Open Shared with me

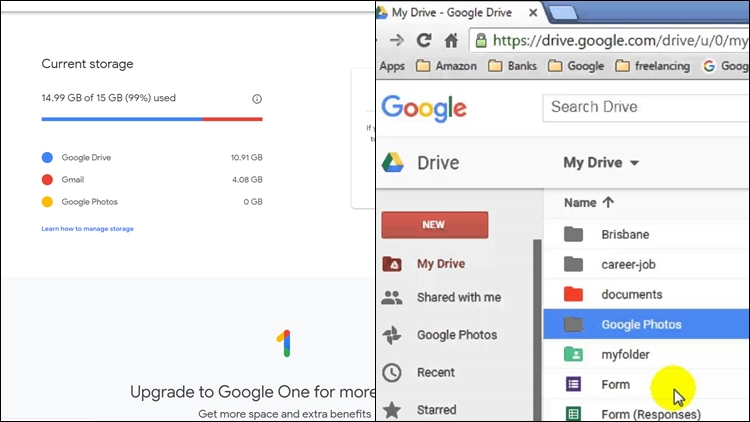tap(459, 297)
